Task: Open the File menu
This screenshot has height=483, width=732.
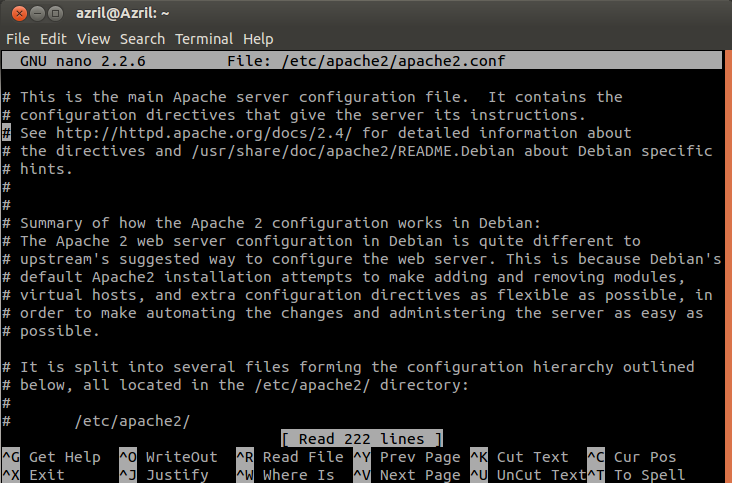Action: (18, 39)
